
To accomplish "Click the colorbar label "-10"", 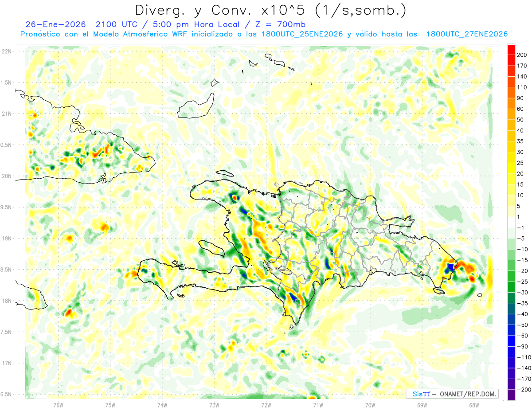I will tap(523, 249).
